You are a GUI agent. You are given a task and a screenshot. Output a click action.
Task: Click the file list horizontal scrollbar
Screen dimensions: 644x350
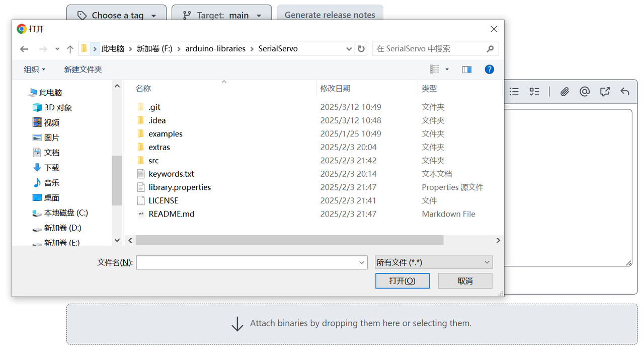[289, 241]
